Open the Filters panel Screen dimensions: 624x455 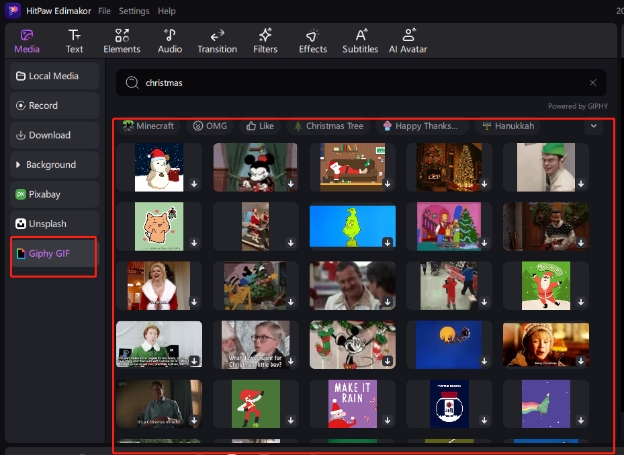pos(265,40)
